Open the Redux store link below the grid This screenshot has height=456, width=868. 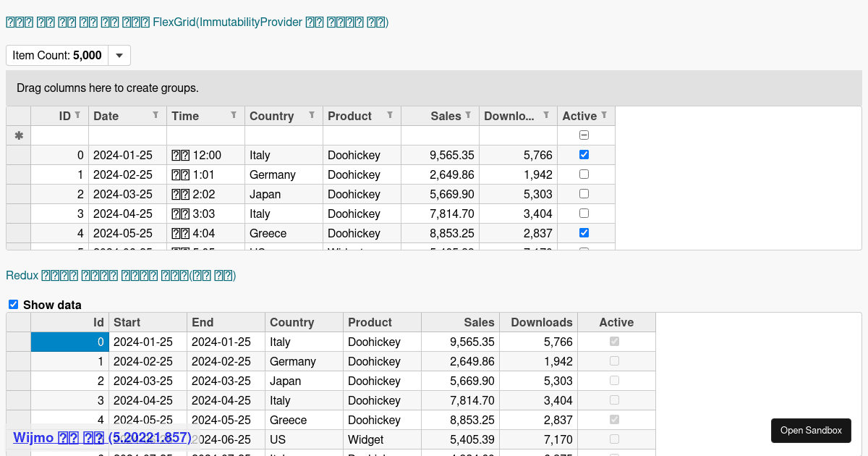pyautogui.click(x=121, y=275)
